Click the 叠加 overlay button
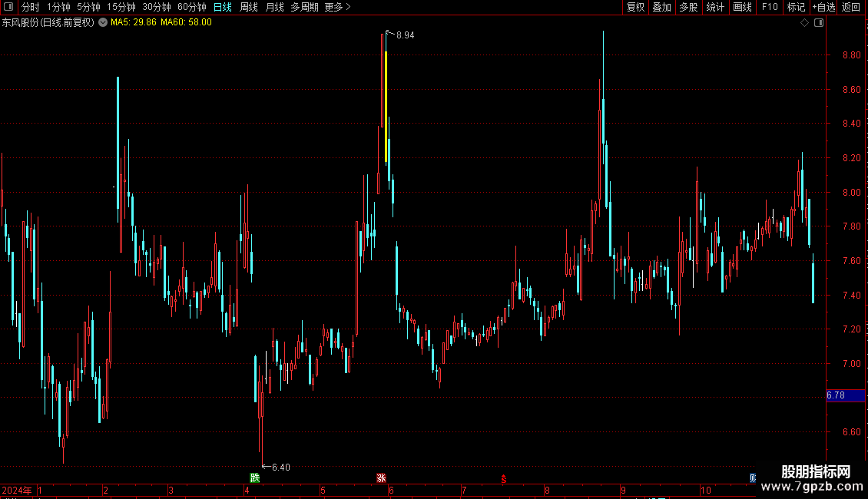Image resolution: width=868 pixels, height=499 pixels. pyautogui.click(x=661, y=7)
